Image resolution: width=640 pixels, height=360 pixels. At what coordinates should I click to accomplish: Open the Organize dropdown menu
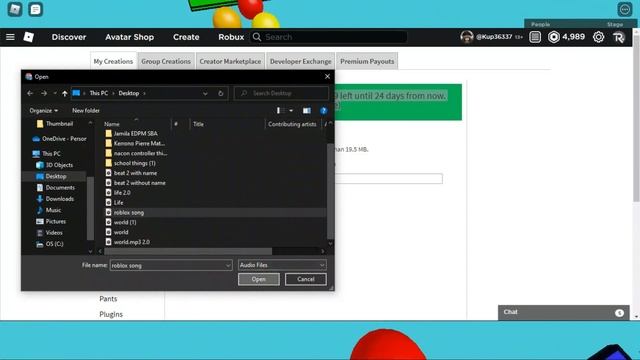[43, 111]
